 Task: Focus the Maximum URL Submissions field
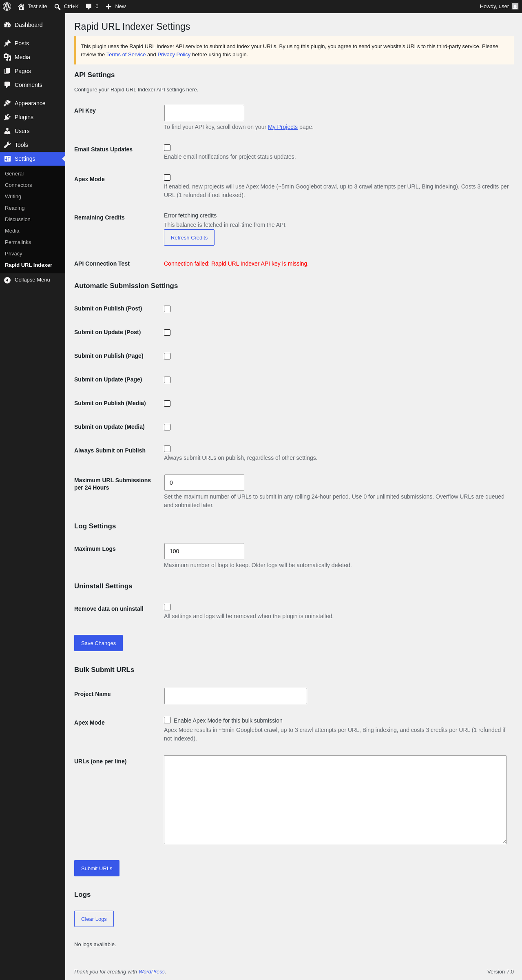click(204, 483)
